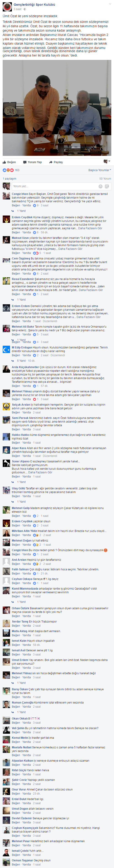Screen dimensions: 114x868
Task: Open the Başlıca Yorumlar sorting dropdown
Action: click(x=100, y=170)
